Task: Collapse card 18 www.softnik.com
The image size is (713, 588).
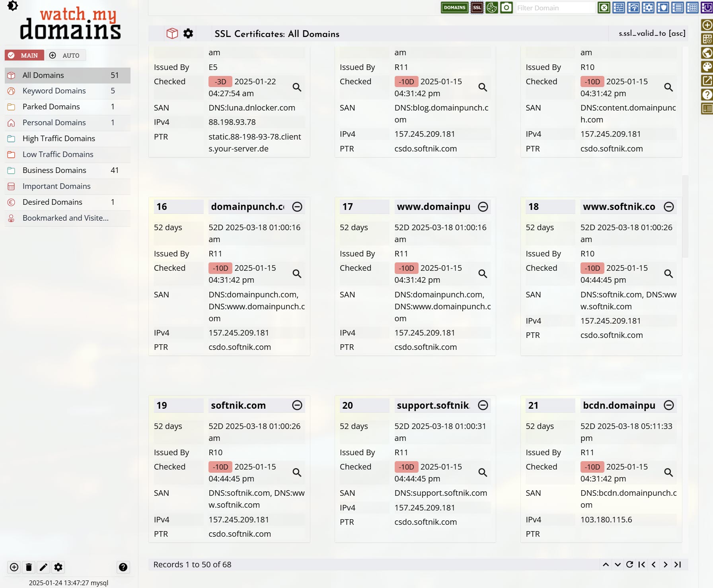Action: point(669,207)
